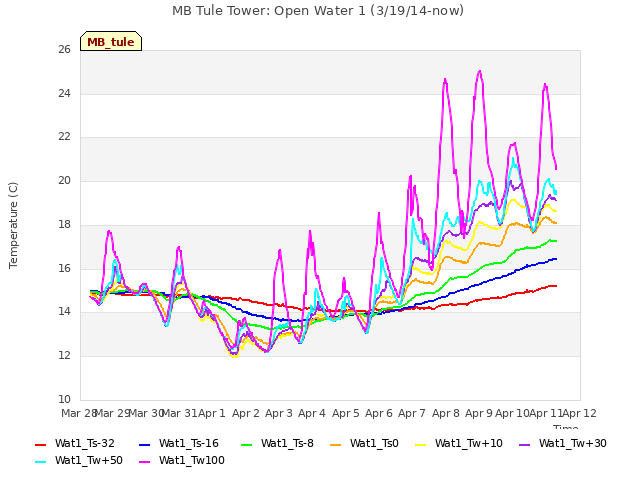Click the Temperature (C) axis label
The image size is (640, 480).
(13, 225)
